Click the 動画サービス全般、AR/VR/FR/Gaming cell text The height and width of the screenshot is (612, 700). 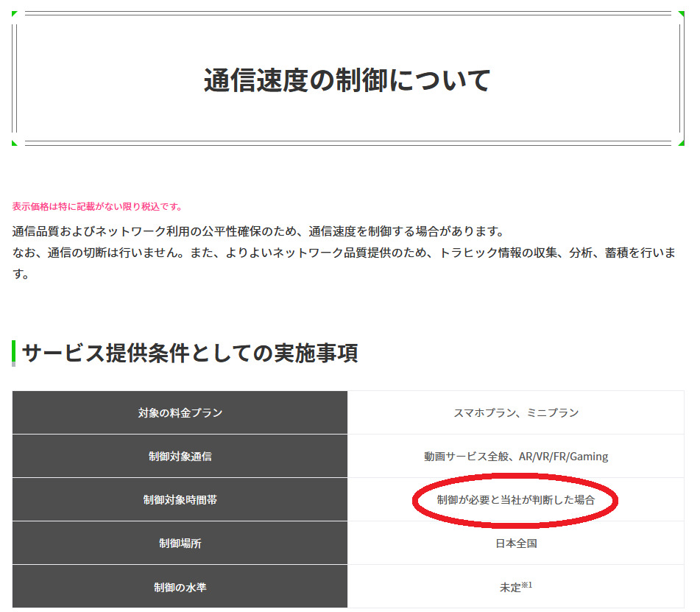click(515, 456)
